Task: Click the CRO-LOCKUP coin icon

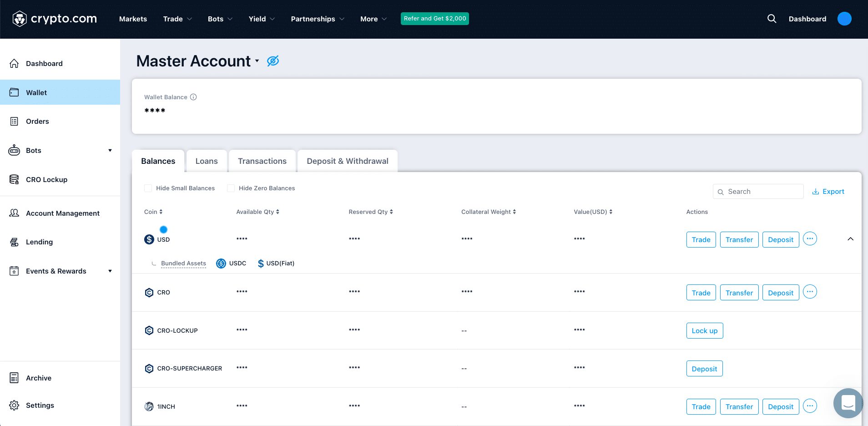Action: point(149,330)
